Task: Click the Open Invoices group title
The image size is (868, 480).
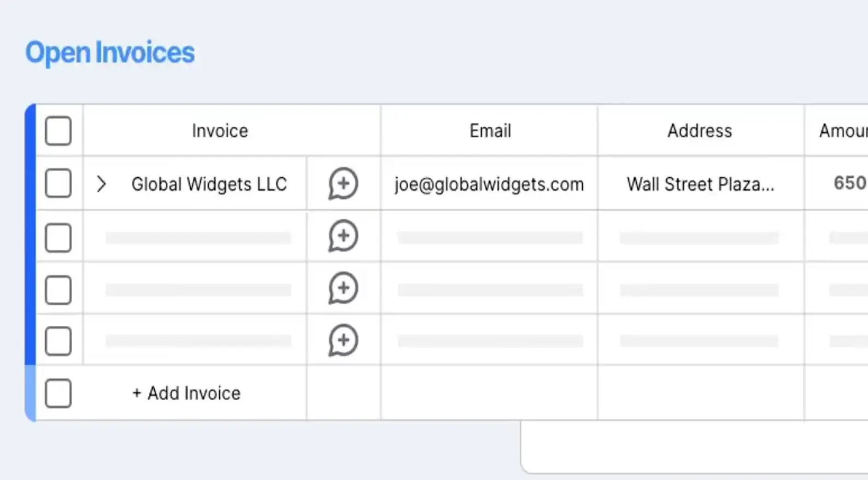Action: 110,53
